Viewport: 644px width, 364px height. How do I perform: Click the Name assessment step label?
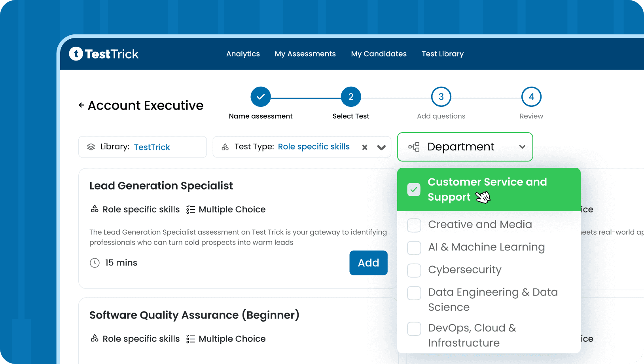pyautogui.click(x=261, y=116)
